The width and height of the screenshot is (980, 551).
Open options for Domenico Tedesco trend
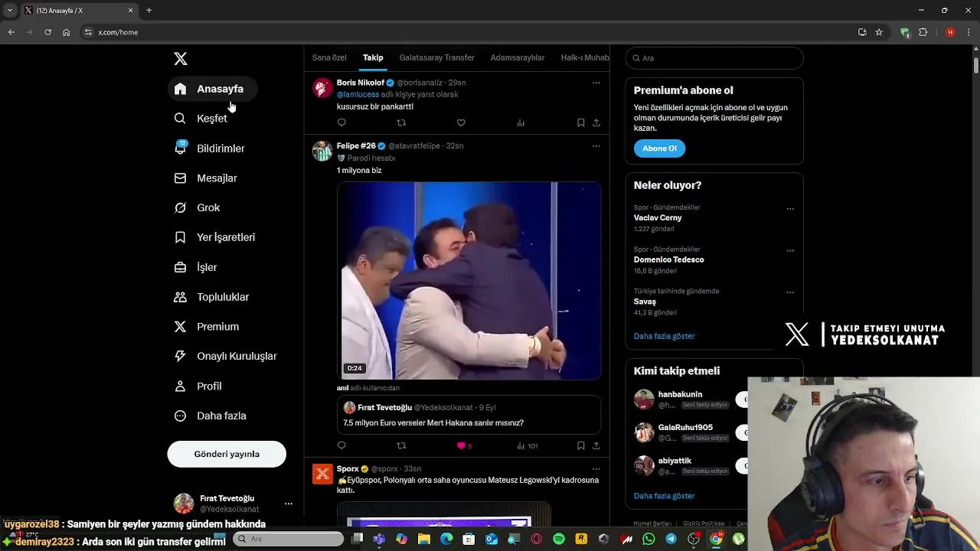[x=790, y=251]
